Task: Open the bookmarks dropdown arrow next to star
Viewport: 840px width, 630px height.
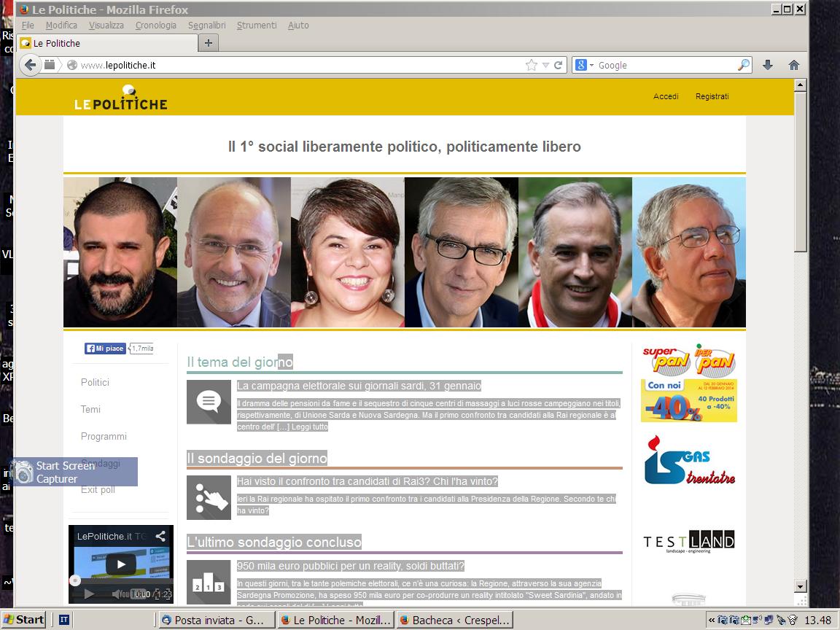Action: tap(545, 65)
